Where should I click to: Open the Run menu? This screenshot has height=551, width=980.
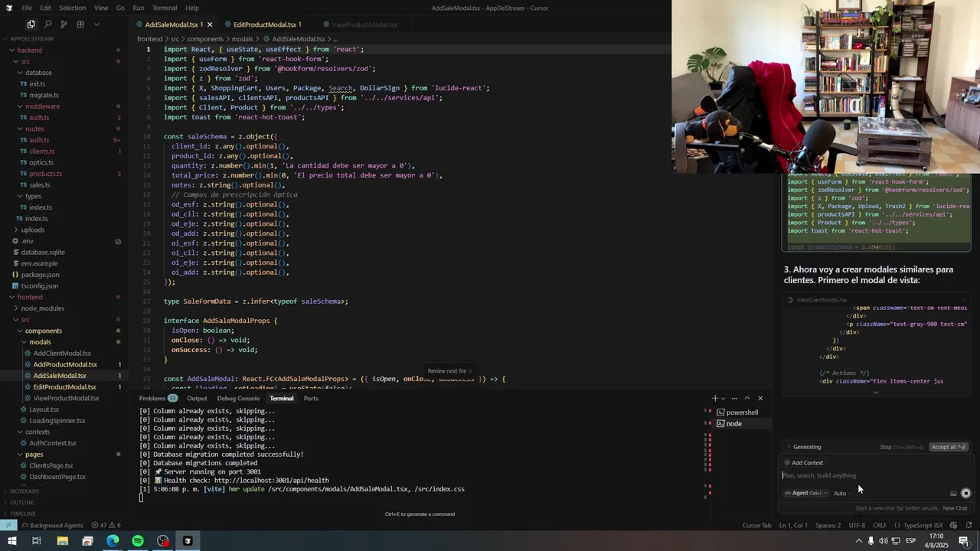[x=139, y=8]
